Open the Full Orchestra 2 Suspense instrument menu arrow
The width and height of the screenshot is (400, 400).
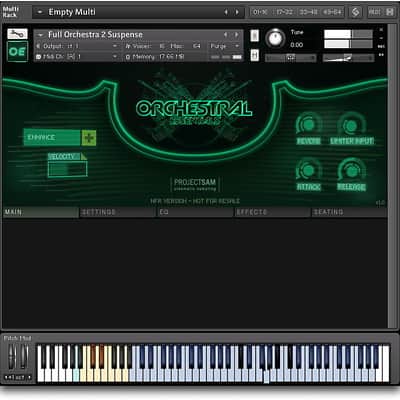point(41,35)
